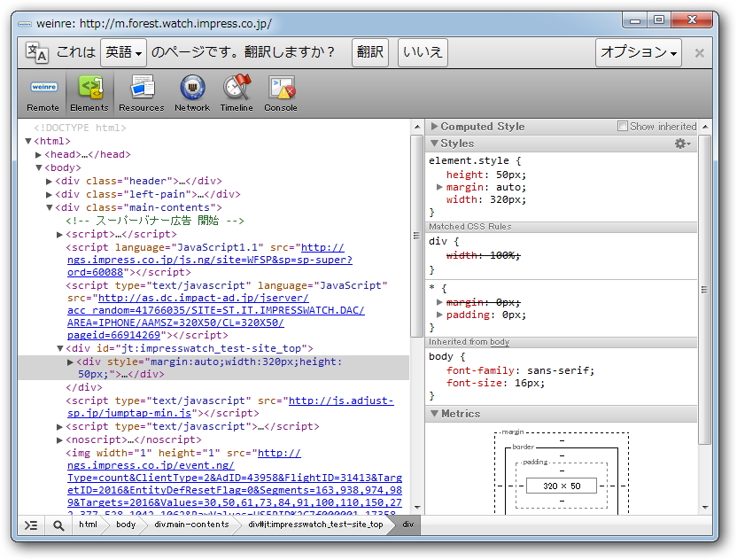This screenshot has height=560, width=737.
Task: Open the Resources panel icon
Action: [142, 93]
